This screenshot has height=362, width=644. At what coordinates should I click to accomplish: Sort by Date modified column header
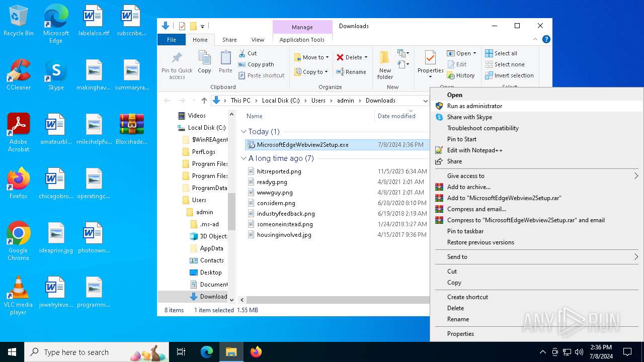pyautogui.click(x=396, y=116)
